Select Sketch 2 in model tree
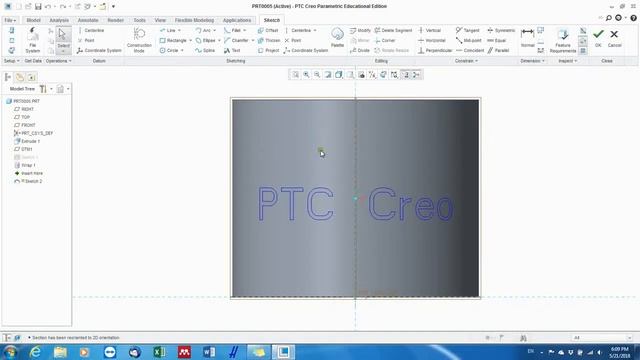Viewport: 640px width, 360px height. coord(28,181)
